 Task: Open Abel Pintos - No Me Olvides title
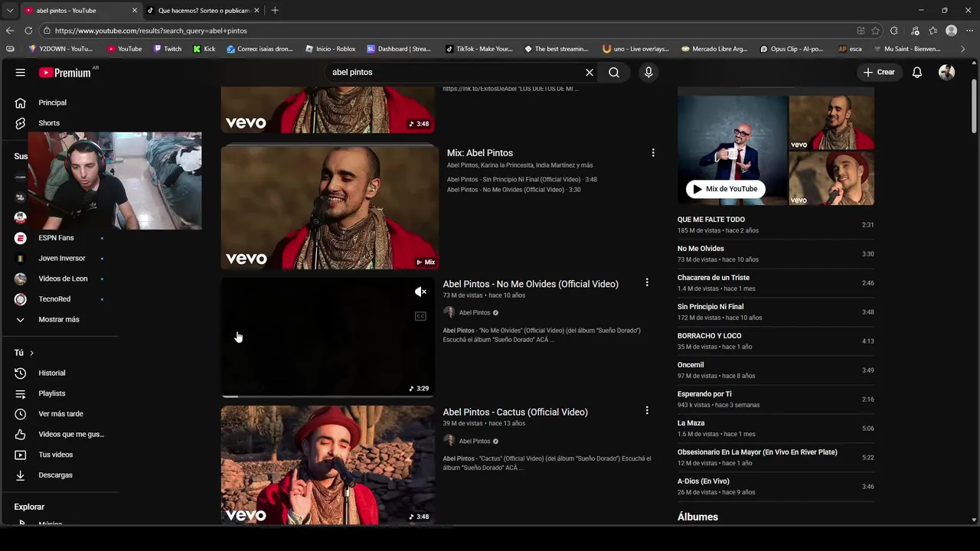click(x=531, y=284)
